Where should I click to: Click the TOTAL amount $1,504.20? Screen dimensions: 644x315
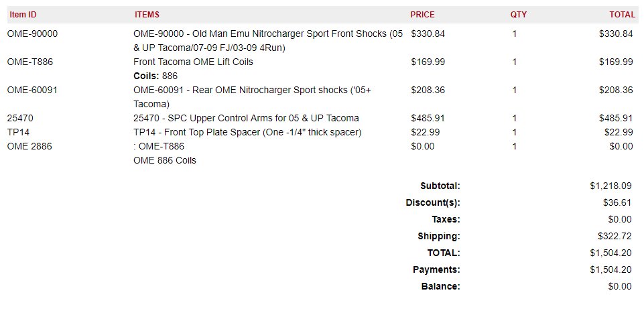click(610, 253)
